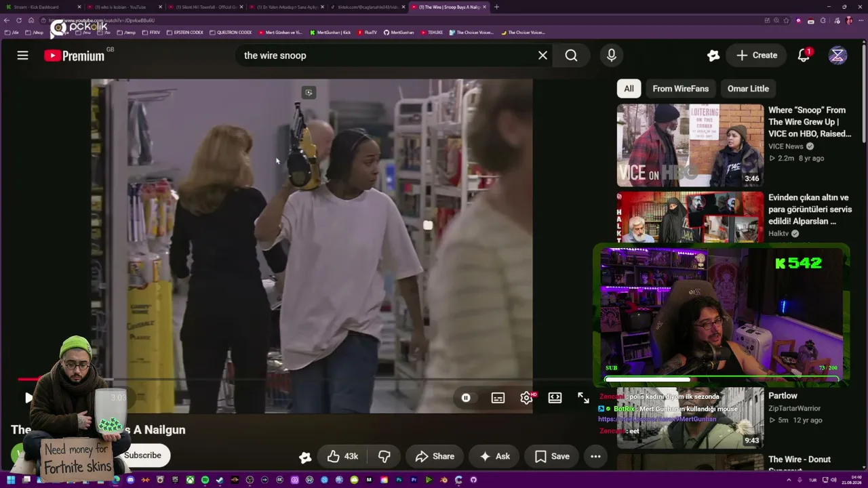Open the player settings gear
This screenshot has height=488, width=868.
pos(526,398)
